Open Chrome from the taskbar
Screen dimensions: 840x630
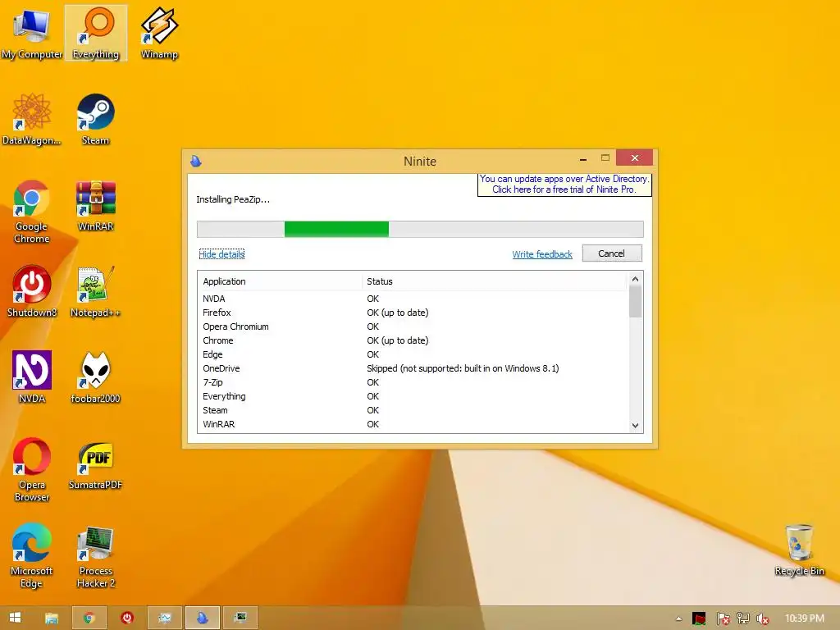(x=89, y=618)
